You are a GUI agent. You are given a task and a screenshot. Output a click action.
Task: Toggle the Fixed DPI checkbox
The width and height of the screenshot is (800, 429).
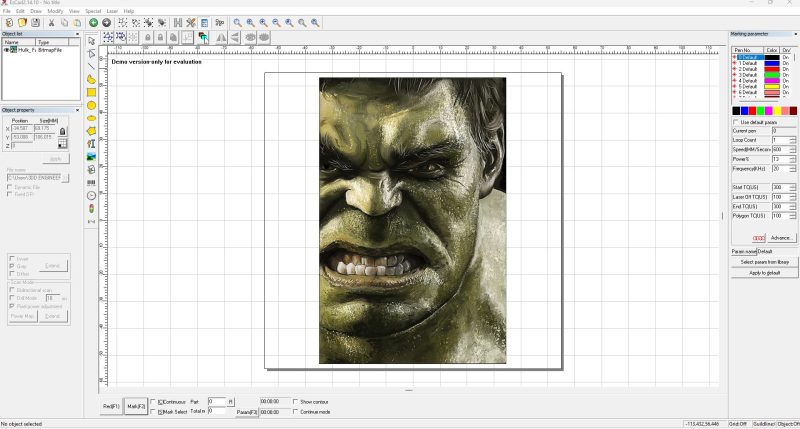pos(10,194)
